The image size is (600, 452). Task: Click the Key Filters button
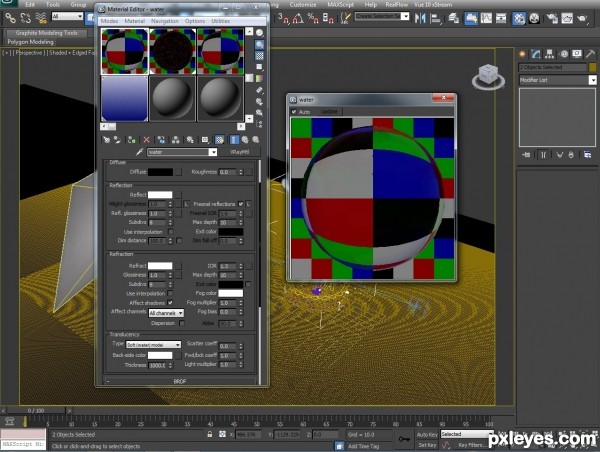coord(471,445)
